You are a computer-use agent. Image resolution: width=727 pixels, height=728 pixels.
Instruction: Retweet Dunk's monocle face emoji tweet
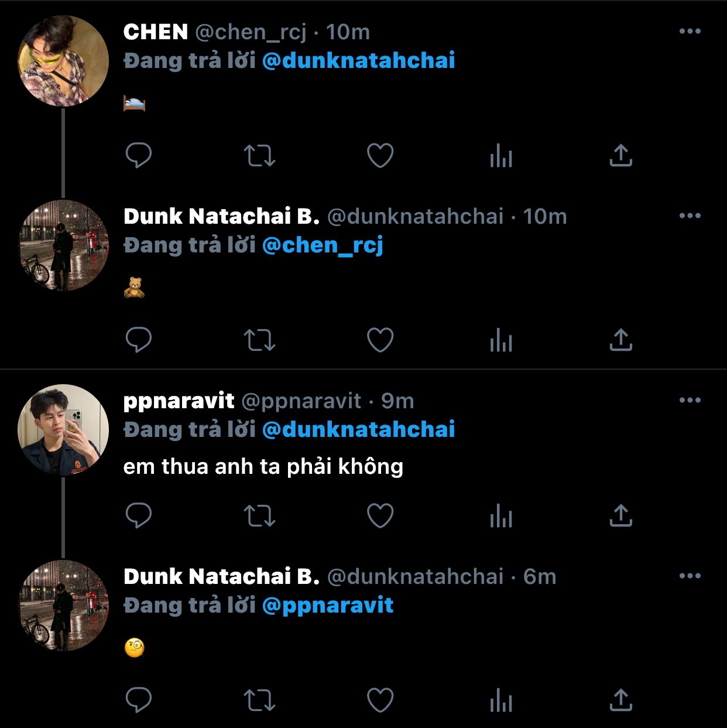click(259, 700)
